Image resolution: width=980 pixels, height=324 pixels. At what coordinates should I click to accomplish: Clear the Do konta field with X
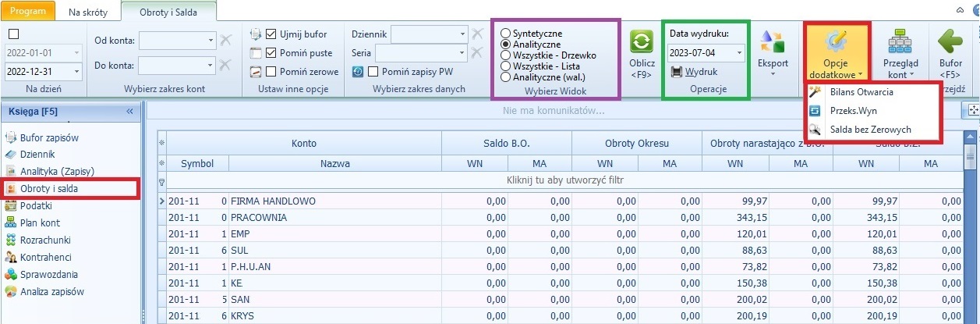tap(225, 66)
